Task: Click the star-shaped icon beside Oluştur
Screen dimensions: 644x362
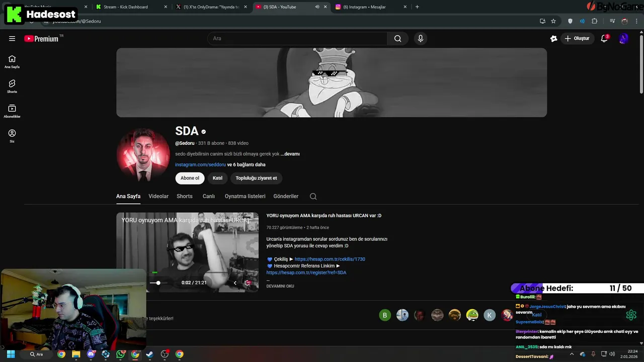Action: (554, 39)
